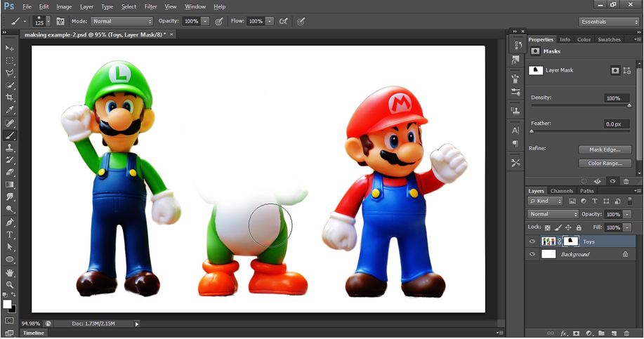The width and height of the screenshot is (644, 339).
Task: Toggle lock transparent pixels
Action: [548, 227]
